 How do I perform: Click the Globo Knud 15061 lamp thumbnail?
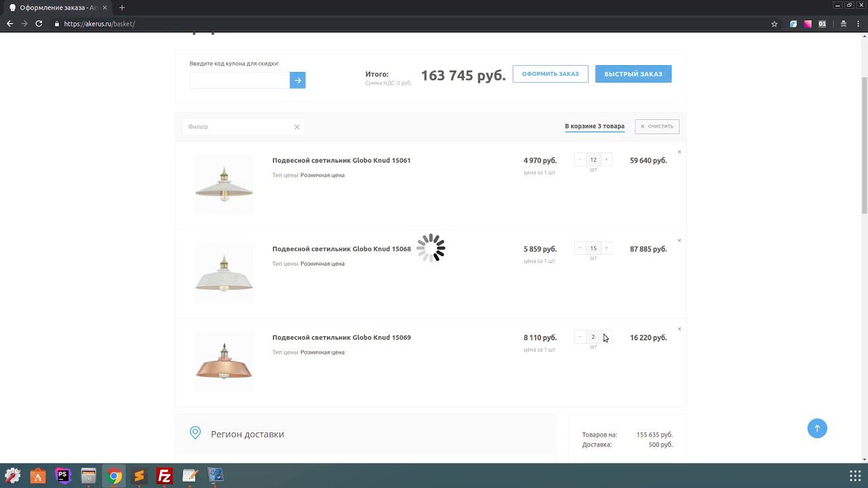pyautogui.click(x=224, y=184)
